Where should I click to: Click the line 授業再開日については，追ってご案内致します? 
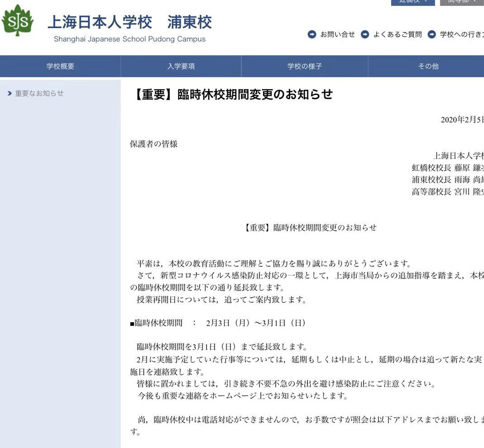pyautogui.click(x=221, y=300)
